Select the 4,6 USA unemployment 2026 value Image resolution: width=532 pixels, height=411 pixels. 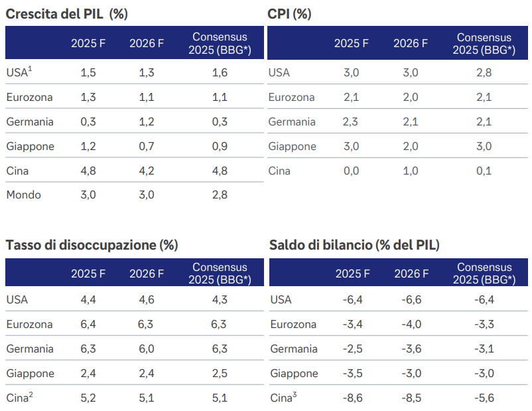pos(147,299)
